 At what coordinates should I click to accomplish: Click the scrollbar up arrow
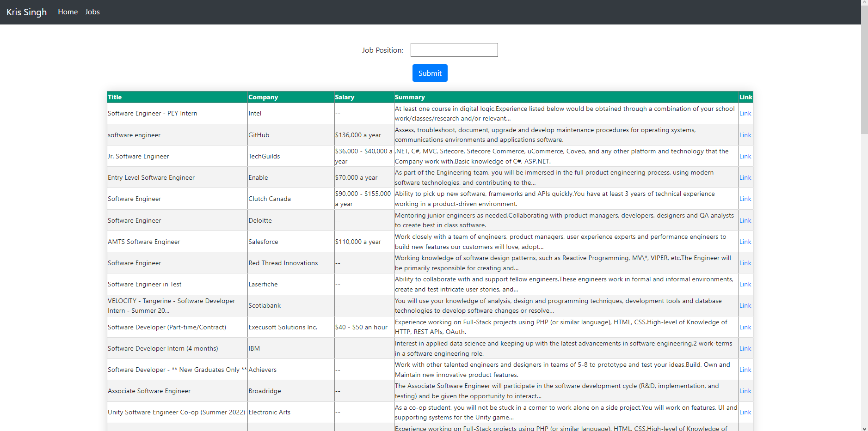click(x=864, y=2)
